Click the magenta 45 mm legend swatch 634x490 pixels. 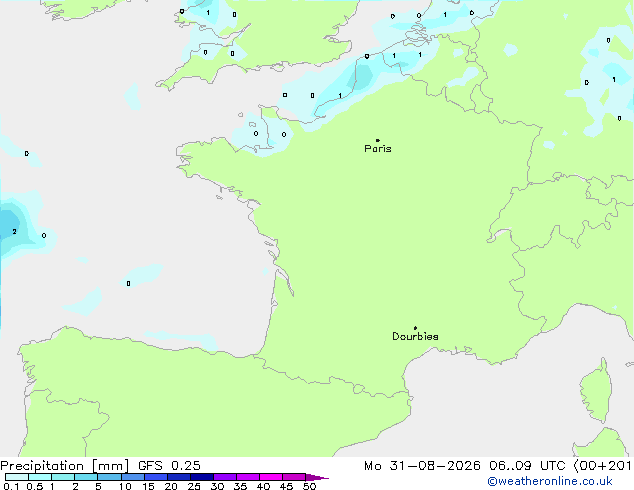294,477
